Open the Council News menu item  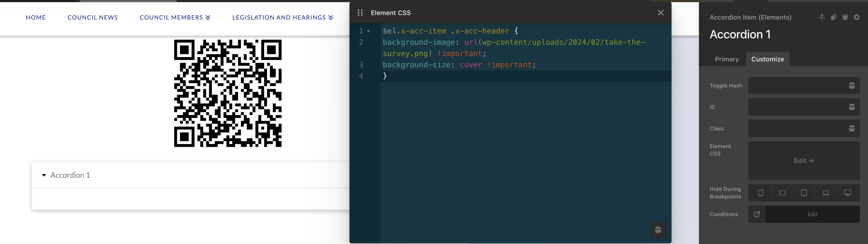pos(93,17)
